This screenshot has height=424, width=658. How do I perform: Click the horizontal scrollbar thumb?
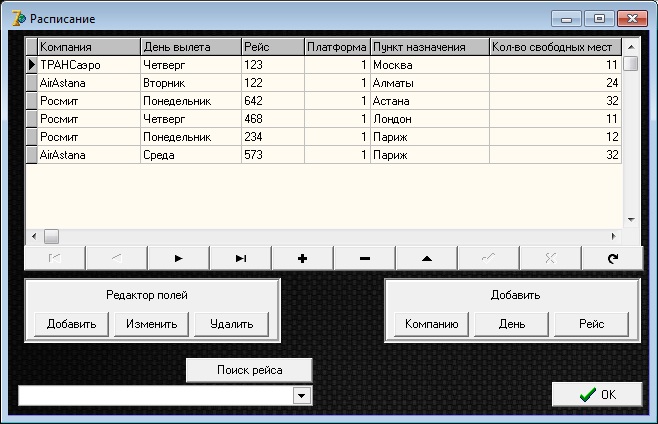tap(51, 236)
